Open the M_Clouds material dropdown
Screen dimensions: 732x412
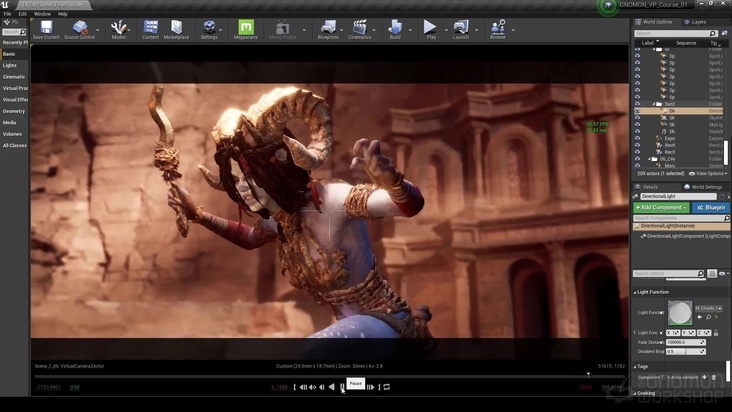[709, 308]
